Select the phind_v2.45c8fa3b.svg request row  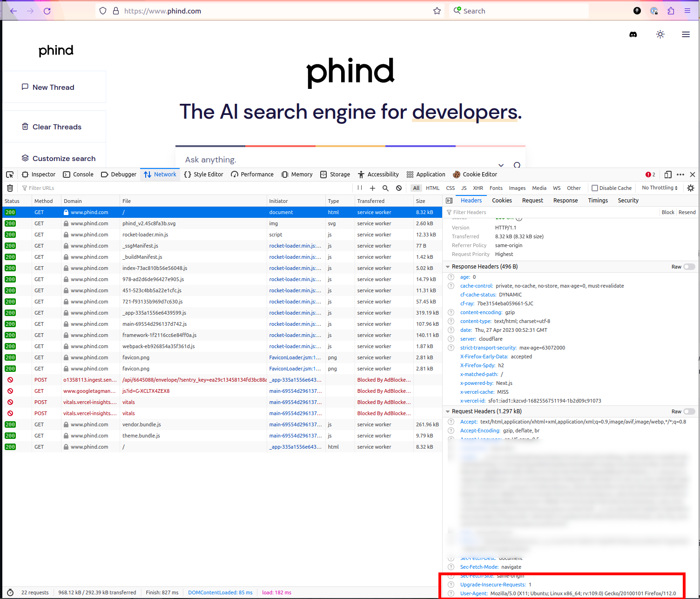[222, 223]
